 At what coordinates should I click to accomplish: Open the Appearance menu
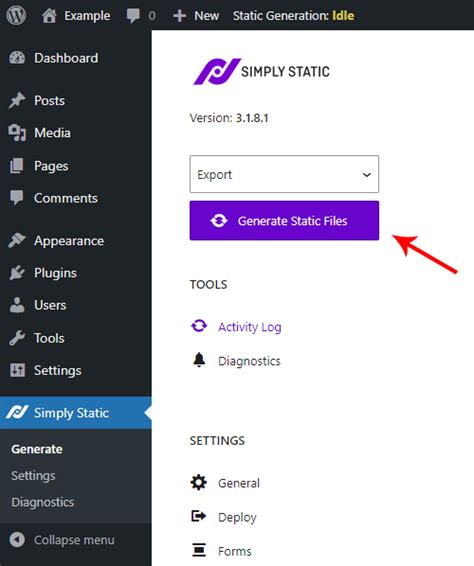[69, 241]
